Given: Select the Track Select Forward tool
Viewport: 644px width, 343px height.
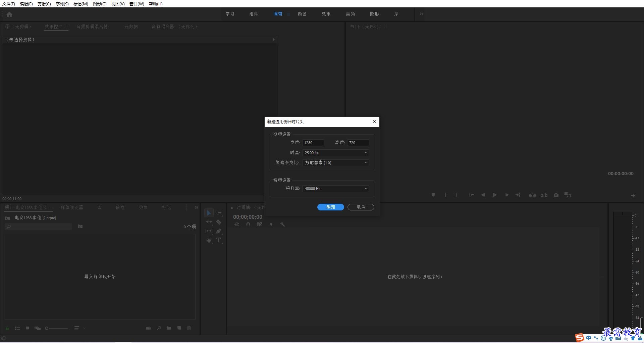Looking at the screenshot, I should point(219,213).
